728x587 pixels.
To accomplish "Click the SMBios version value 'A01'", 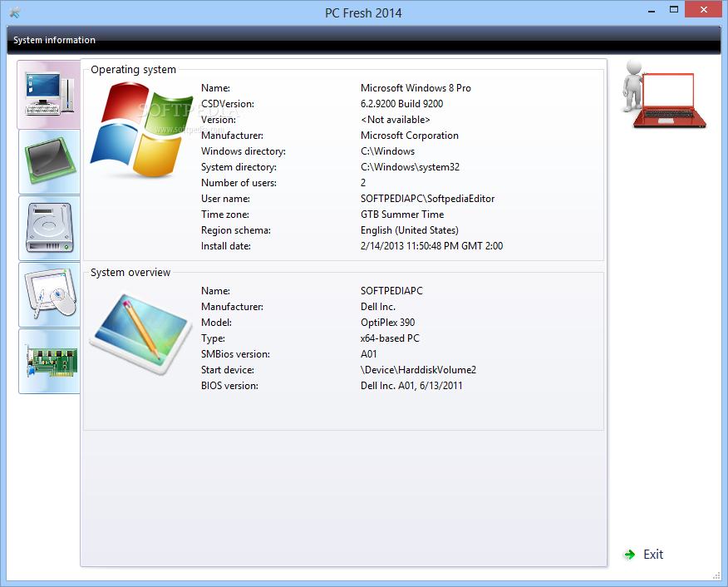I will coord(369,354).
